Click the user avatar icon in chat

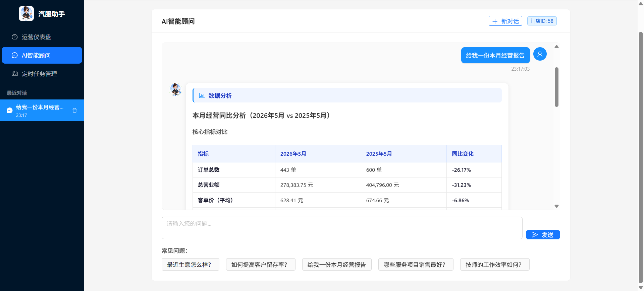pyautogui.click(x=540, y=54)
